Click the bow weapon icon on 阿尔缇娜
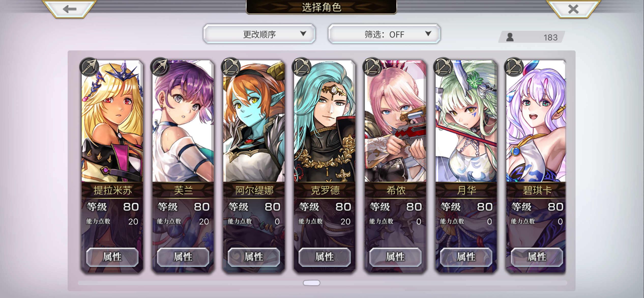The image size is (644, 298). 231,67
